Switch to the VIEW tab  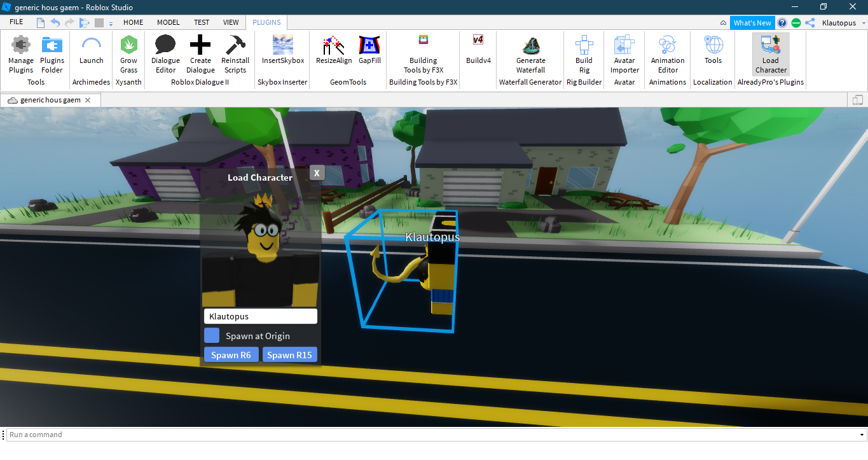click(x=231, y=22)
